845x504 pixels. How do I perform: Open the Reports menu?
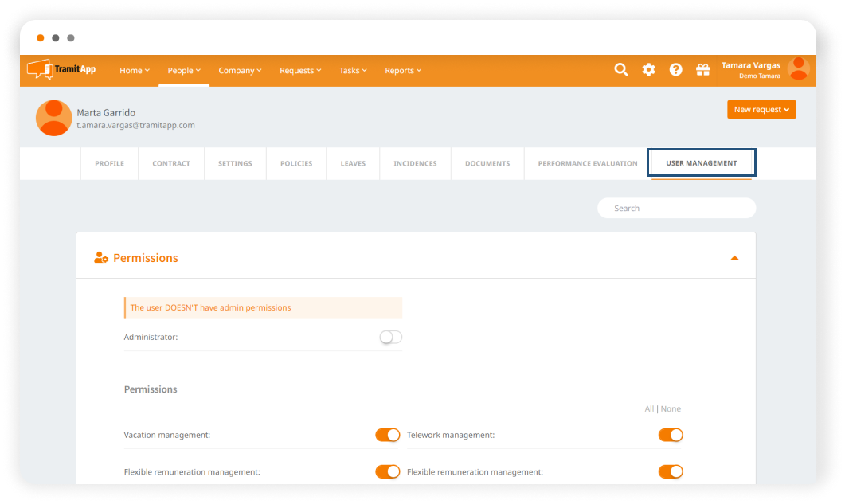403,71
